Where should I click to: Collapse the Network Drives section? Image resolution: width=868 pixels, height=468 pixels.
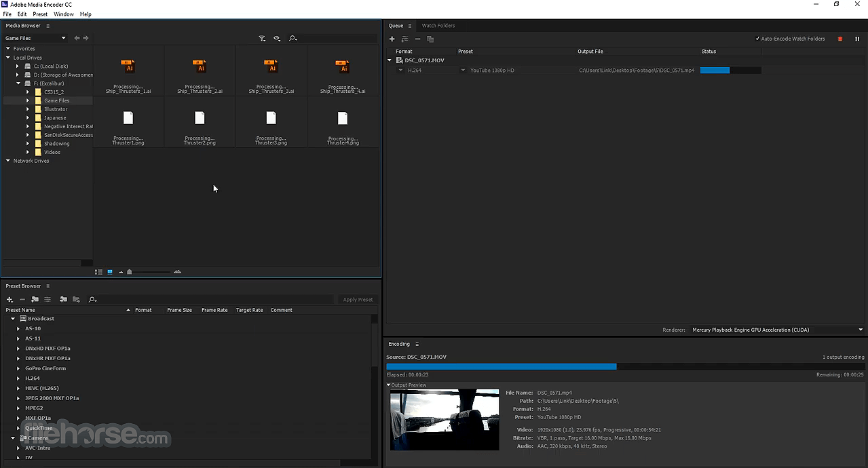(7, 161)
